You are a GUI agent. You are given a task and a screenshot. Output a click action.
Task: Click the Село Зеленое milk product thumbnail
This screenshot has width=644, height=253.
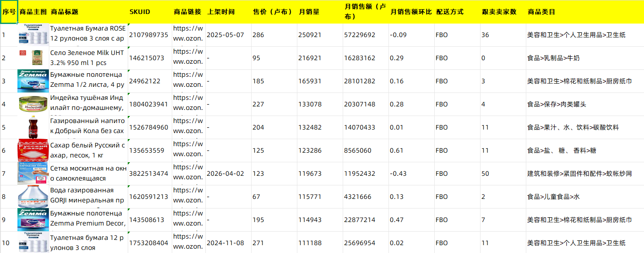pyautogui.click(x=33, y=58)
